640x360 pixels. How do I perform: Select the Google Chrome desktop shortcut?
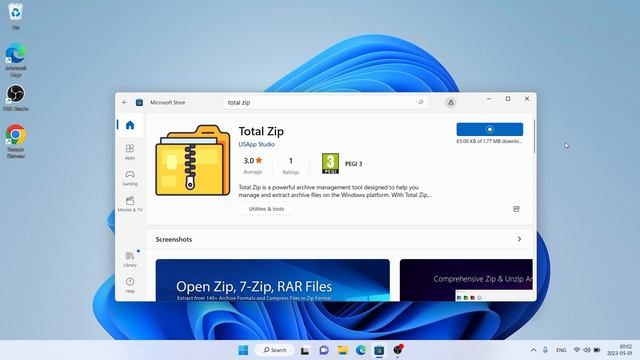coord(16,141)
